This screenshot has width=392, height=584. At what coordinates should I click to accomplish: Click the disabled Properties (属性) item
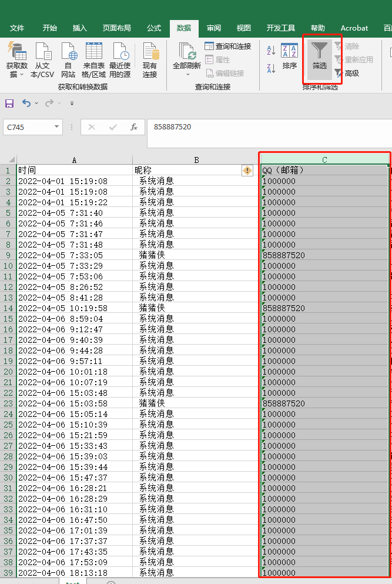[218, 59]
